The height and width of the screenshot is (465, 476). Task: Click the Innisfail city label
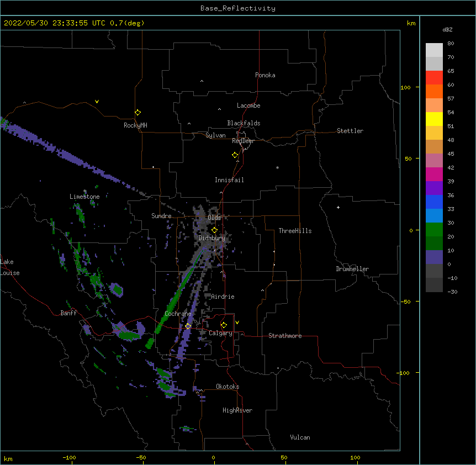click(229, 180)
